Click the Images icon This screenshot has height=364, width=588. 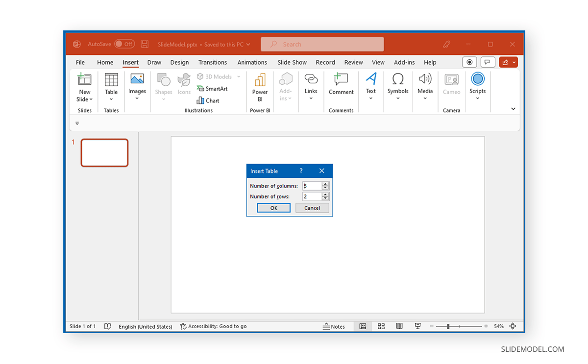137,78
